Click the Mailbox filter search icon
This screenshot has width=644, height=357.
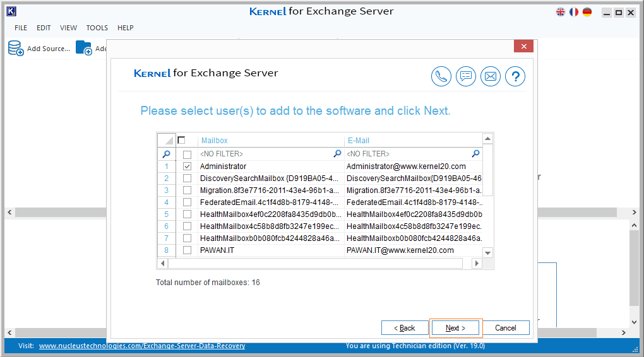[337, 153]
